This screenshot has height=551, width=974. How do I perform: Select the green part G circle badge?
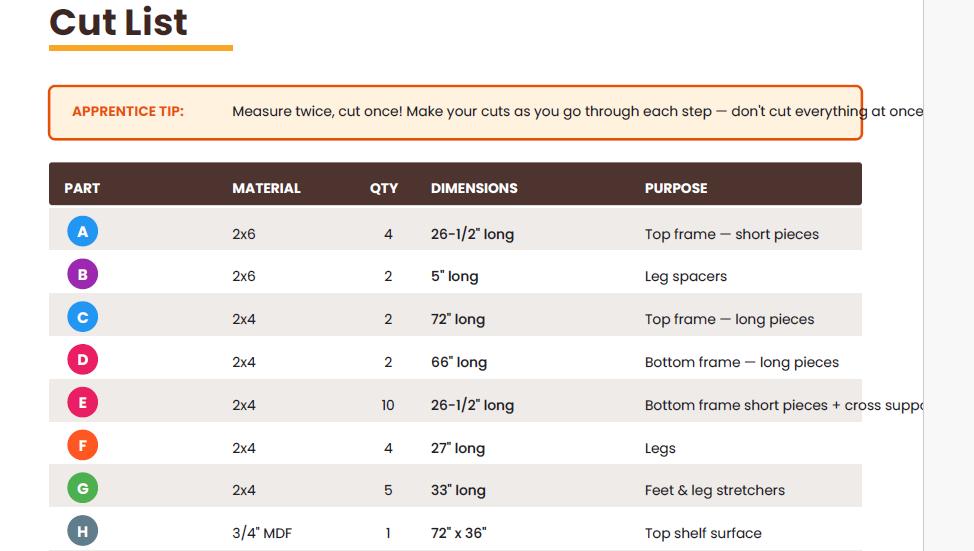(x=83, y=488)
